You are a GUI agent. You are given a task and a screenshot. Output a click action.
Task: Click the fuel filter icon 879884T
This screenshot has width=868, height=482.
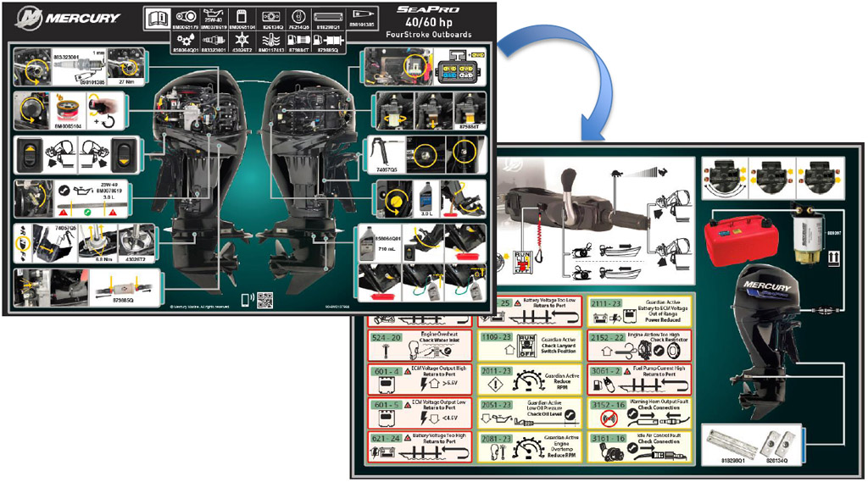click(x=298, y=40)
